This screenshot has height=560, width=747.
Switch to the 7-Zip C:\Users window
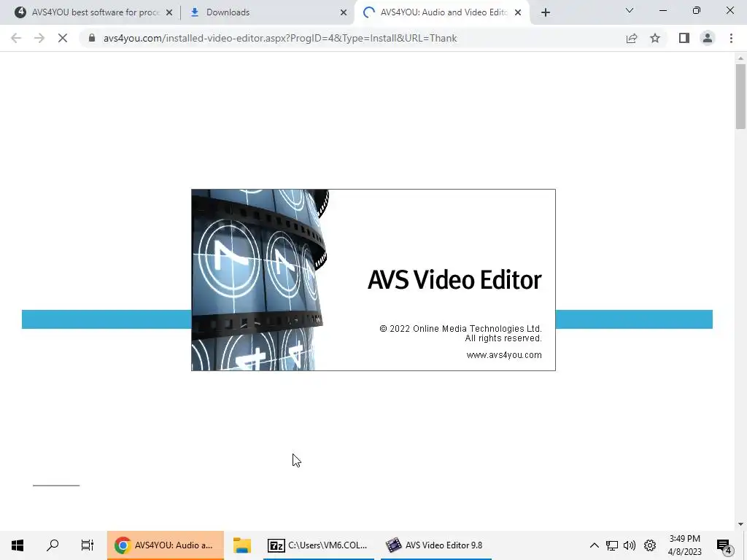pos(319,545)
